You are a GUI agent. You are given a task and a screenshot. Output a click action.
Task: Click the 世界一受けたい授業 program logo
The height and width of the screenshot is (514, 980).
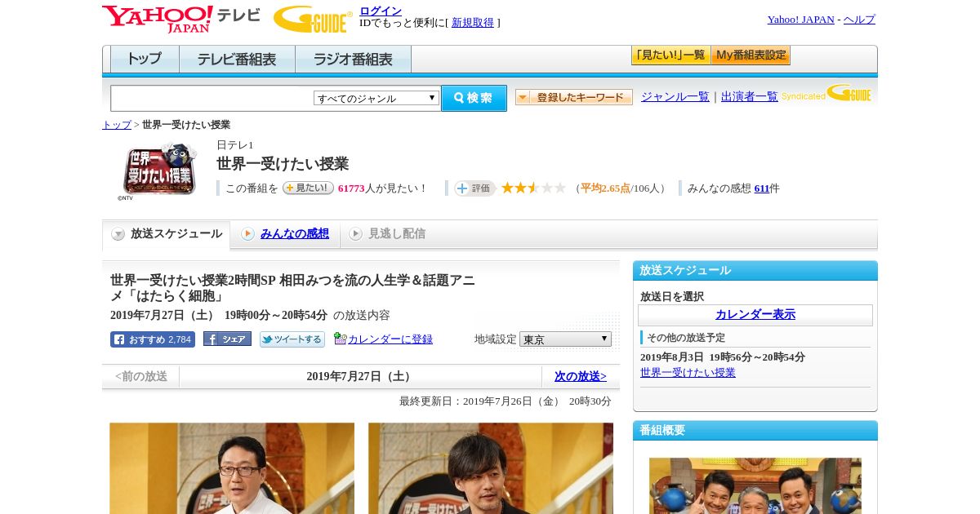click(x=159, y=170)
